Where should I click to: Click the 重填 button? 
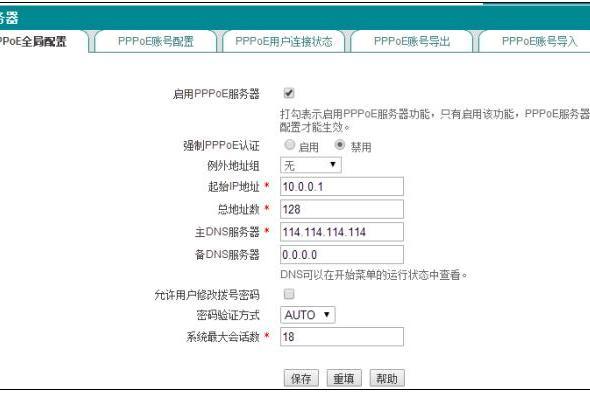point(344,378)
